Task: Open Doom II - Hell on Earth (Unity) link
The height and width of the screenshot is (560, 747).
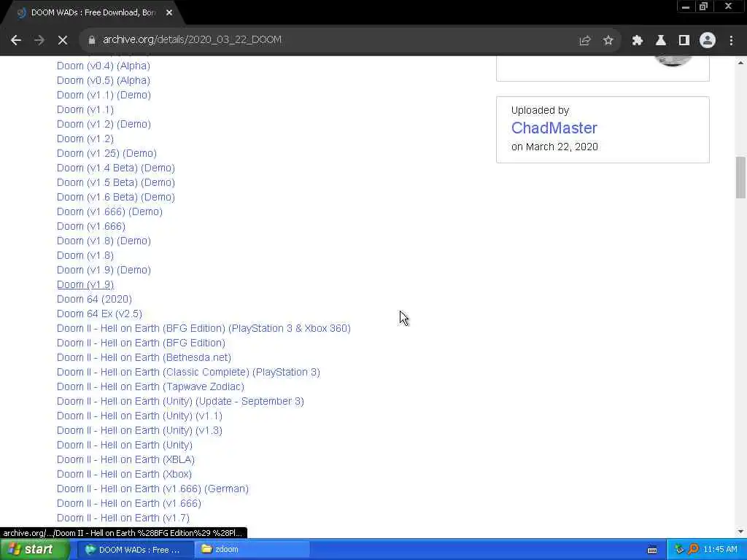Action: coord(125,446)
